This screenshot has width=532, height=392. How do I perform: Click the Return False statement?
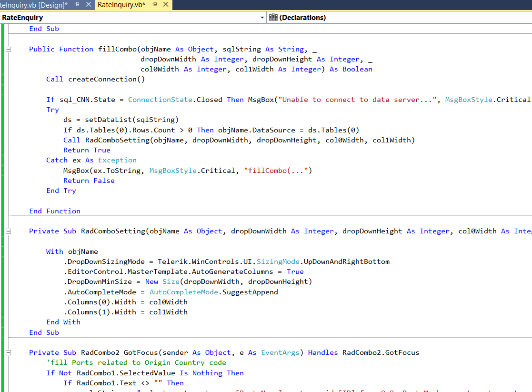click(x=89, y=181)
